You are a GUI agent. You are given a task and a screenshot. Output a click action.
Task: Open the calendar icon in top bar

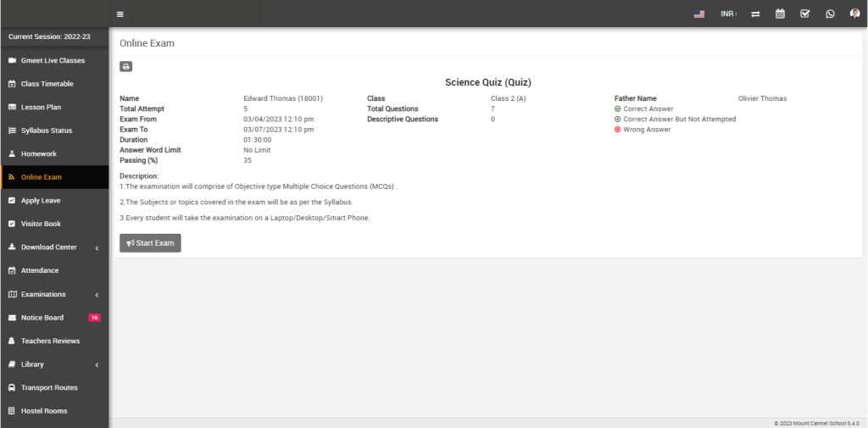780,14
